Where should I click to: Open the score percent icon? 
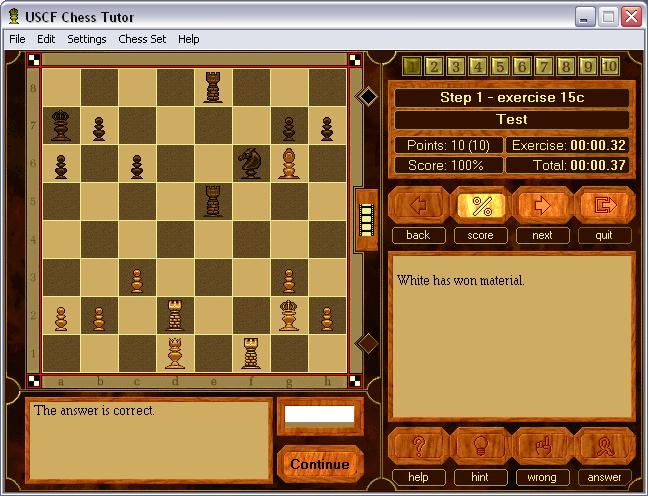pyautogui.click(x=481, y=206)
